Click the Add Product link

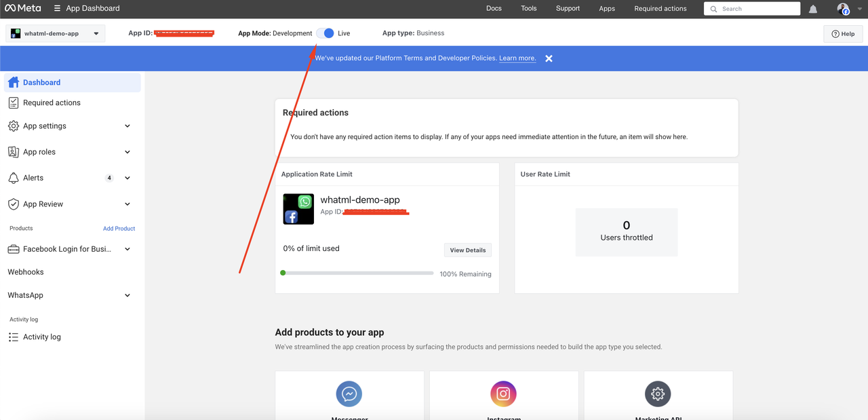[x=119, y=229]
